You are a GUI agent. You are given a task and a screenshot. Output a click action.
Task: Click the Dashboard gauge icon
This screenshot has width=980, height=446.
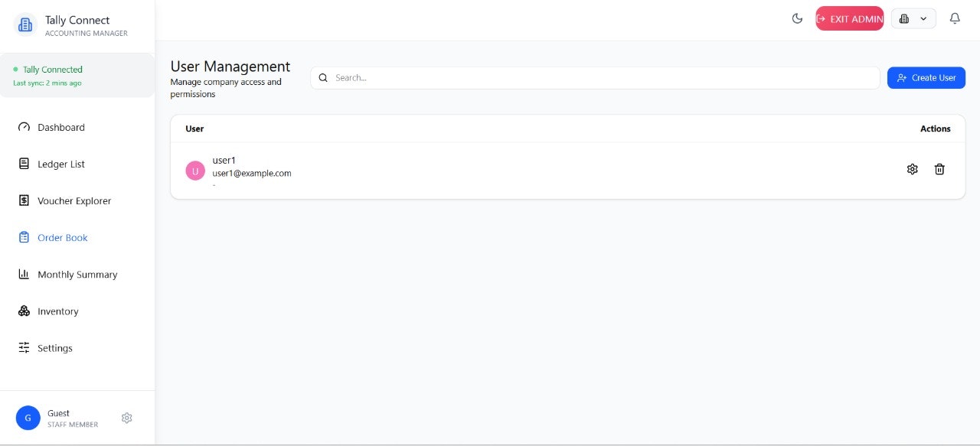coord(24,127)
